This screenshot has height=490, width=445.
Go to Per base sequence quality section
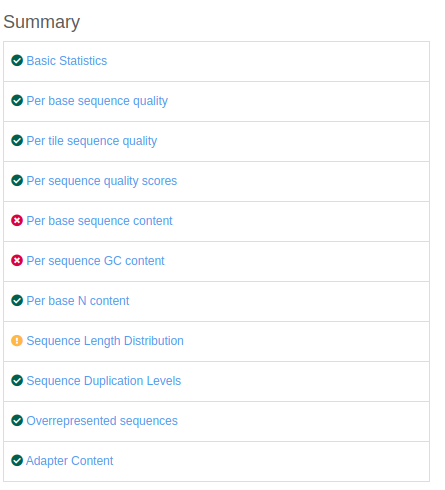point(97,101)
